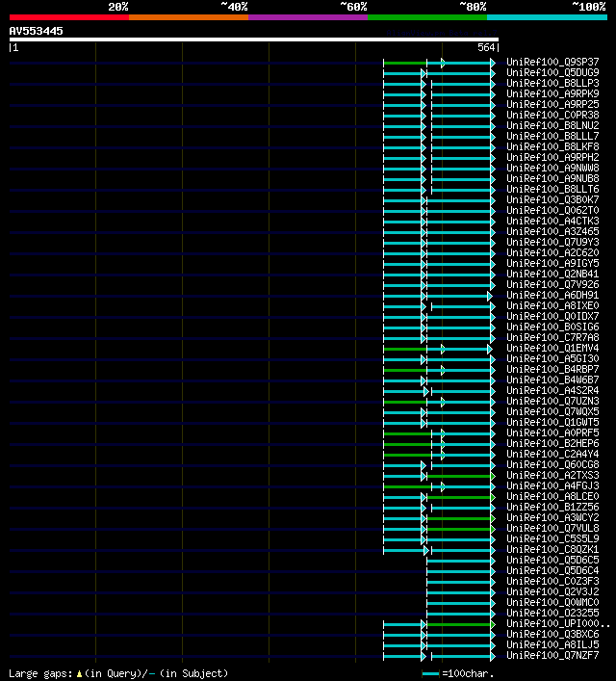Viewport: 616px width, 681px height.
Task: Select the UniRef100_C5S5L9 label
Action: point(552,538)
